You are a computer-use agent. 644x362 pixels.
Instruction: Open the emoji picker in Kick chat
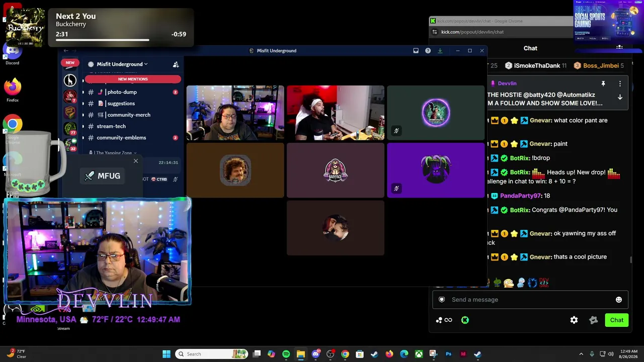618,300
